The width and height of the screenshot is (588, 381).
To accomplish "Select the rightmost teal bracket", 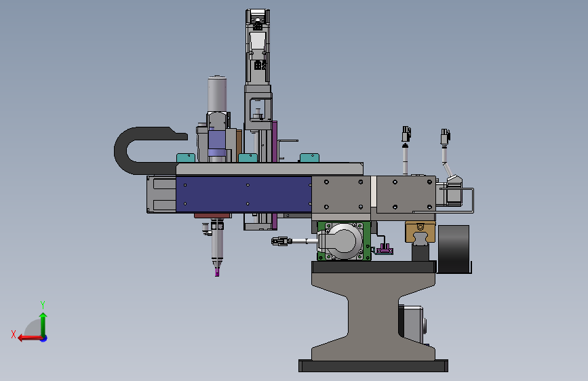I will coord(309,157).
